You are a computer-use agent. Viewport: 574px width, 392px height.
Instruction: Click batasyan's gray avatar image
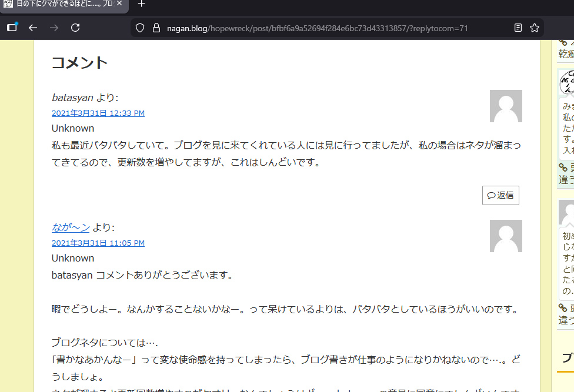pyautogui.click(x=506, y=106)
